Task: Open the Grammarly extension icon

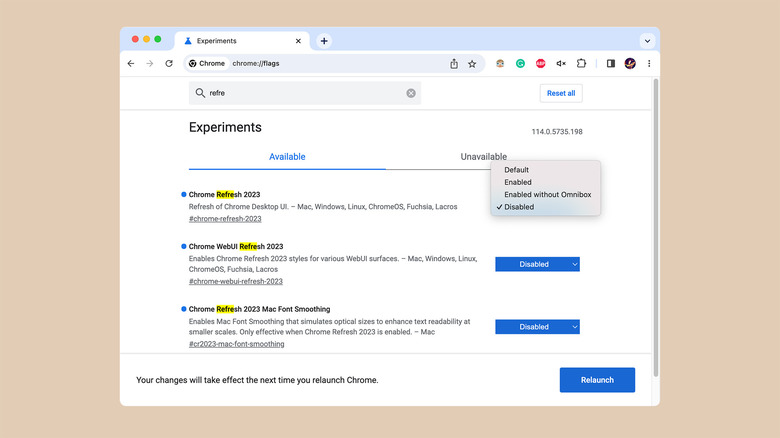Action: click(x=520, y=64)
